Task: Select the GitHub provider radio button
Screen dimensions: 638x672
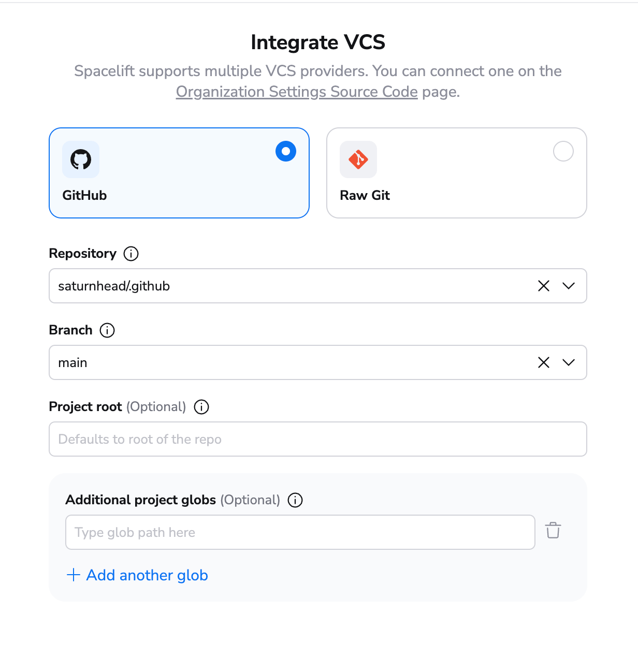Action: pyautogui.click(x=285, y=151)
